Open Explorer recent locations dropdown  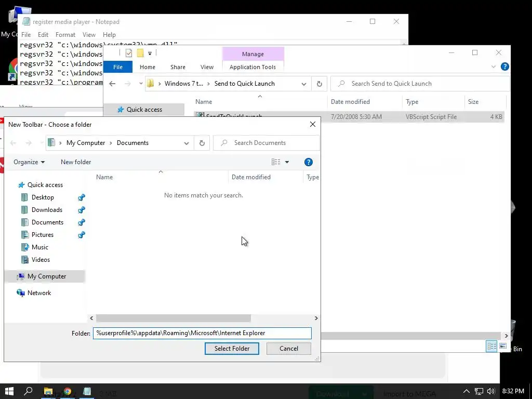coord(141,84)
